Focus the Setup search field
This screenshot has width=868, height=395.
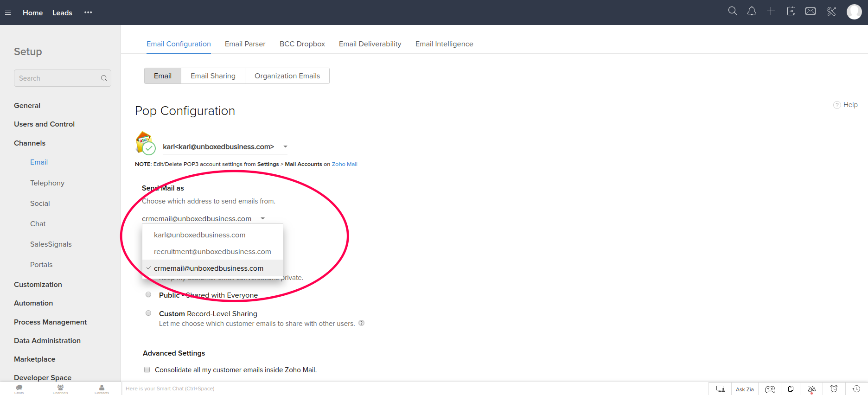63,78
